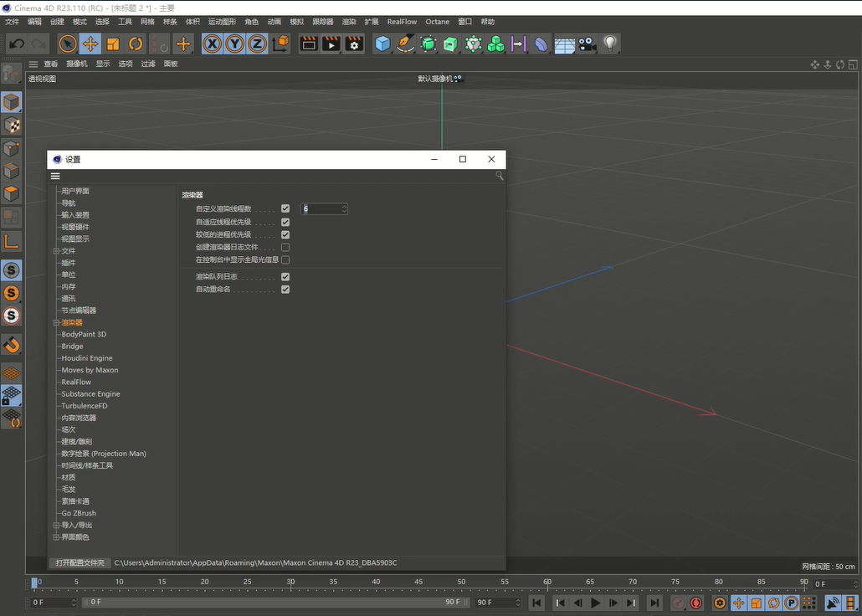Click the Undo arrow in the top toolbar
The width and height of the screenshot is (862, 616).
click(17, 44)
